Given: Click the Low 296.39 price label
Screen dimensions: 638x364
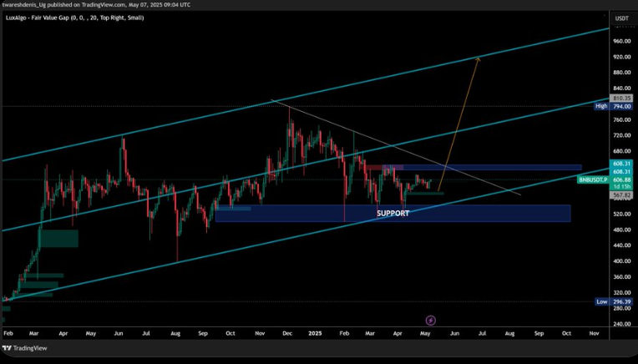Looking at the screenshot, I should (614, 301).
